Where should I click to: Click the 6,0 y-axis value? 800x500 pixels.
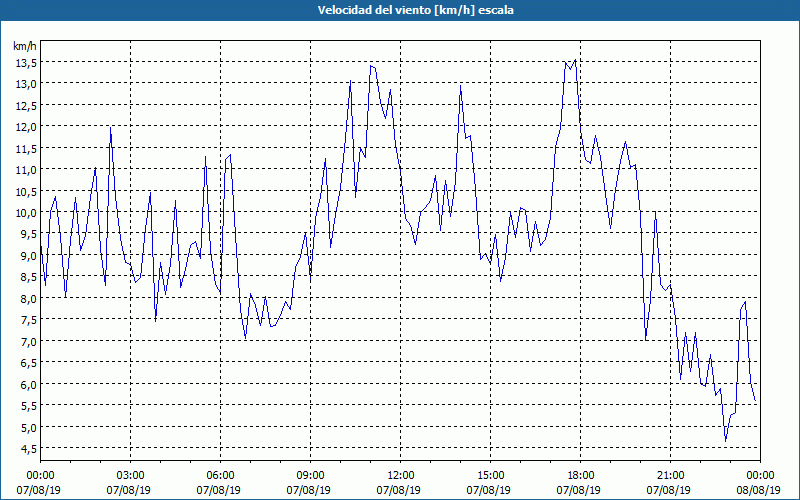pyautogui.click(x=28, y=384)
